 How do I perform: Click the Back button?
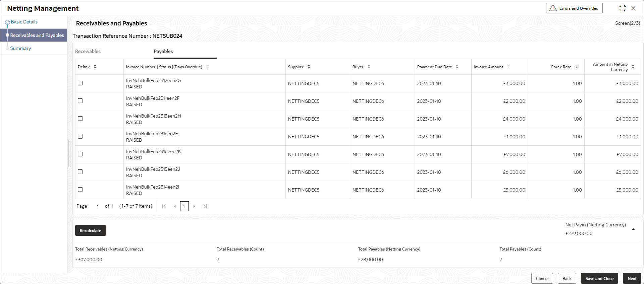pyautogui.click(x=567, y=278)
